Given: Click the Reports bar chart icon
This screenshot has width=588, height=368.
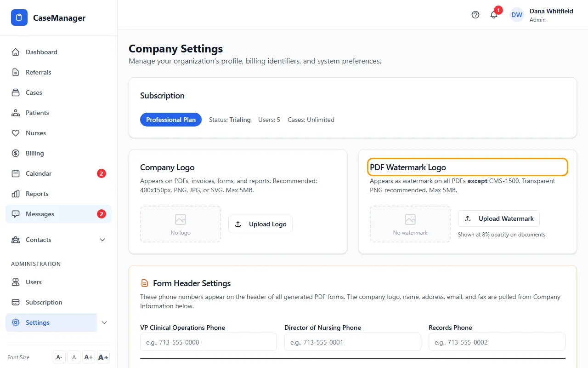Looking at the screenshot, I should [16, 194].
